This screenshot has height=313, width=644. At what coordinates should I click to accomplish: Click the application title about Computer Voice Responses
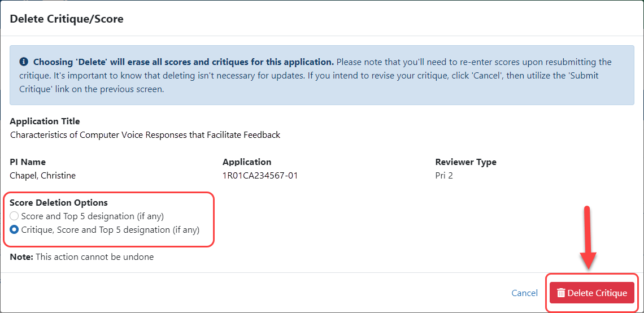145,134
